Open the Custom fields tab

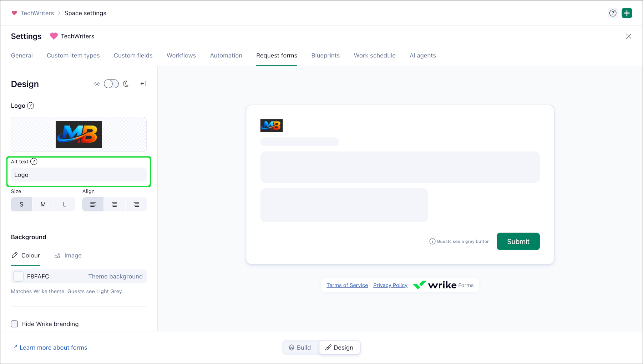[133, 55]
